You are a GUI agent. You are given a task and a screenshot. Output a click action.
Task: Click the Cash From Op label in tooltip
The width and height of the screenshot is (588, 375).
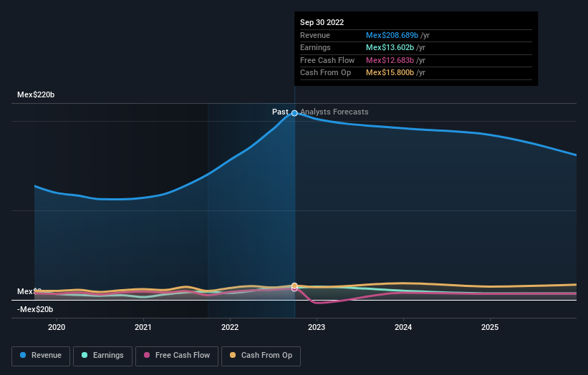325,73
